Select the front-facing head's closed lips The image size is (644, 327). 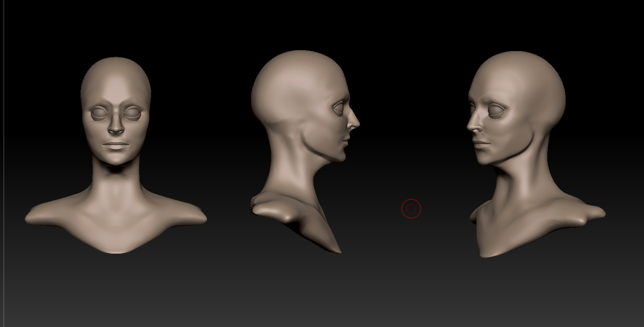(x=116, y=146)
